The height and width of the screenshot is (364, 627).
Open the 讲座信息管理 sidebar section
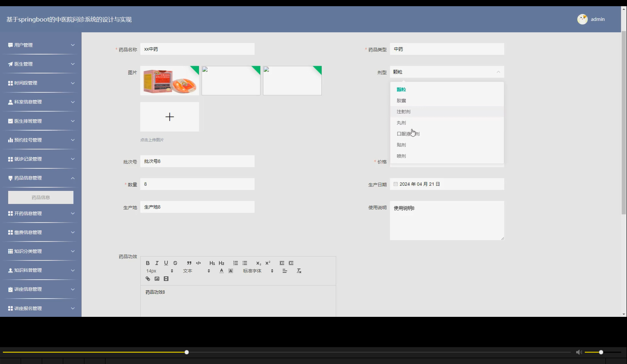(x=41, y=290)
